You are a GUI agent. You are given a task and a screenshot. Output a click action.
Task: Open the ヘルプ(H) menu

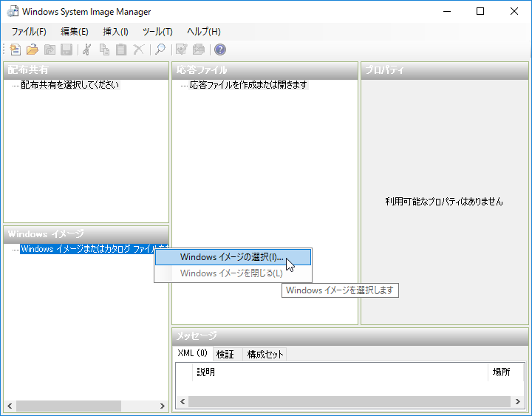pos(204,32)
